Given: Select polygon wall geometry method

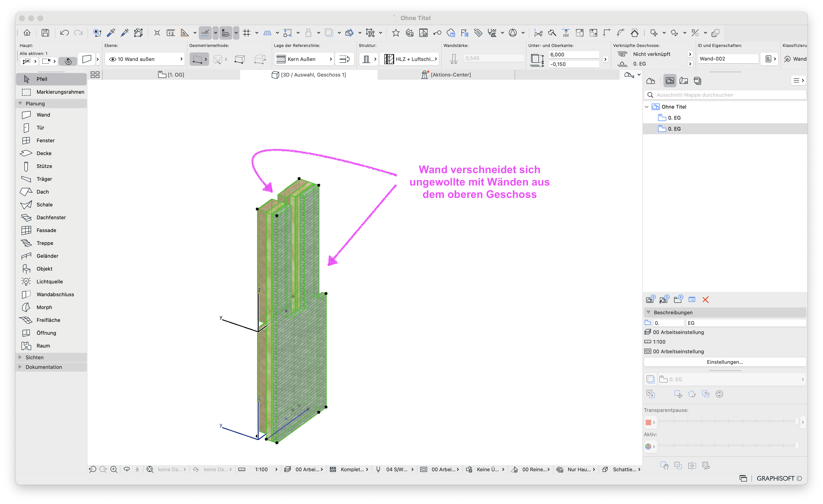Looking at the screenshot, I should click(260, 59).
